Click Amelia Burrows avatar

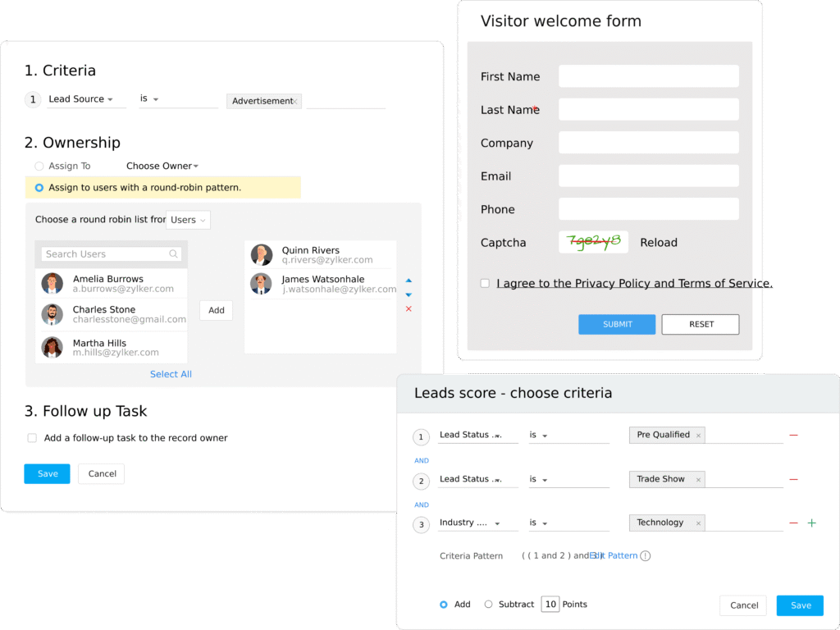point(52,283)
